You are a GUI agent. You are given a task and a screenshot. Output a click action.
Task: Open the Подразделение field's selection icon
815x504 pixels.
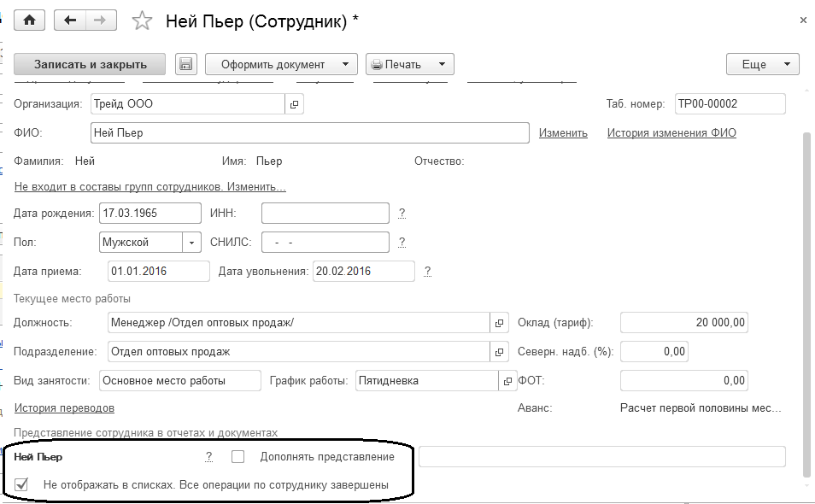tap(499, 352)
